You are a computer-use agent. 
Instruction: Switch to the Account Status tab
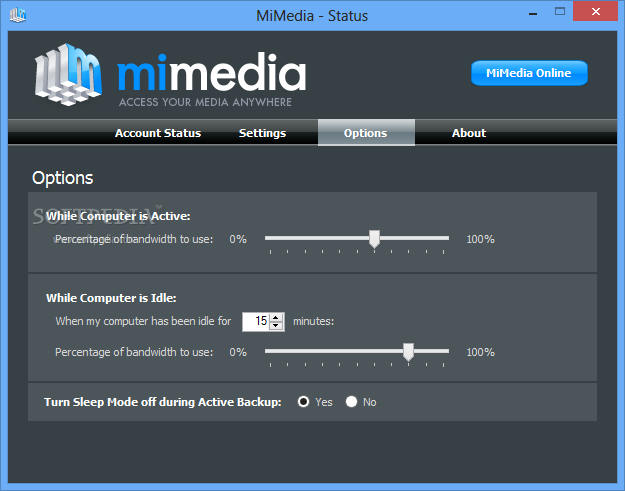158,133
